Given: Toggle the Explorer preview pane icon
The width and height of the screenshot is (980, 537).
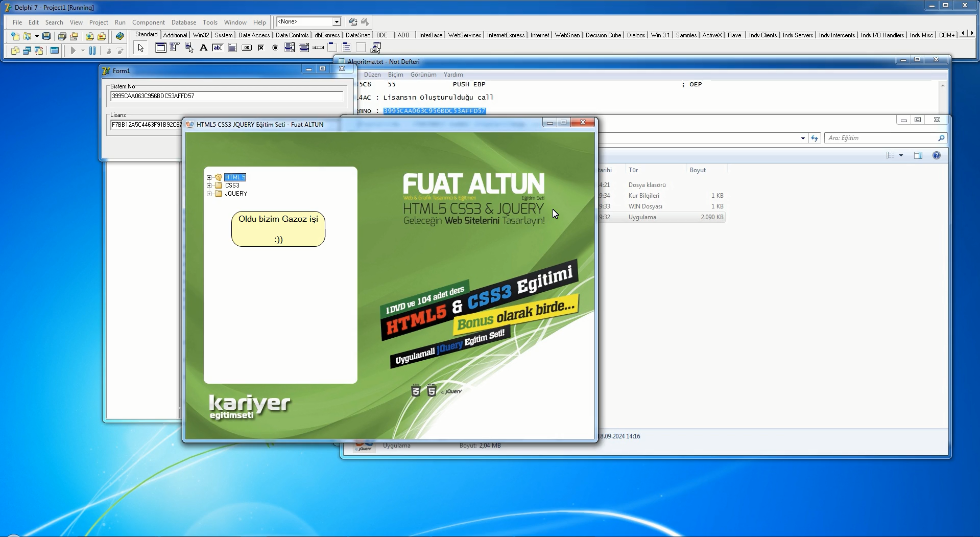Looking at the screenshot, I should (918, 155).
